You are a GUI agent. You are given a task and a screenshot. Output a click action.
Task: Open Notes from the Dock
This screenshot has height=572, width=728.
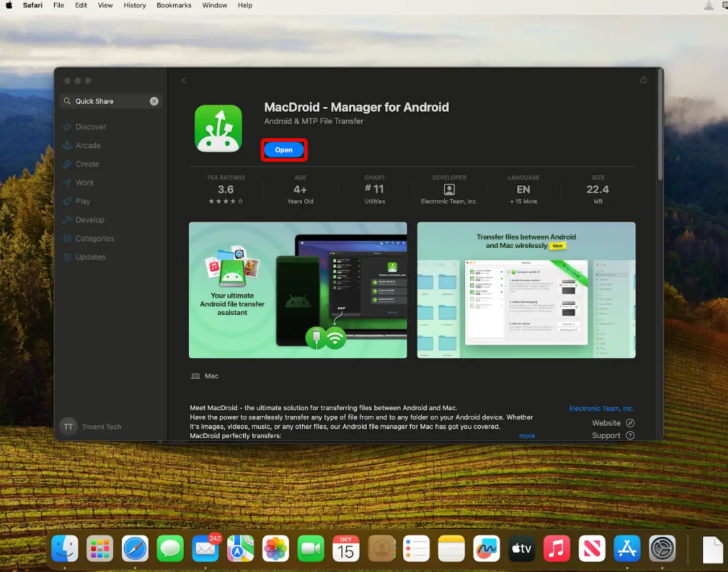click(x=452, y=548)
